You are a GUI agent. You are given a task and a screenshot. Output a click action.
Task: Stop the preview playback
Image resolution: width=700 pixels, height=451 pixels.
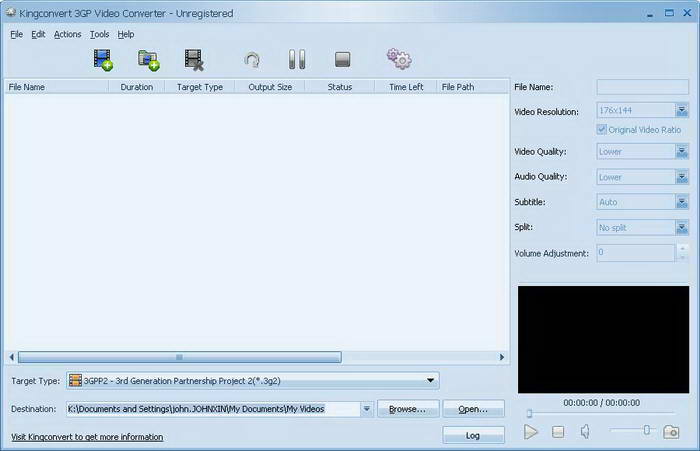pos(558,432)
